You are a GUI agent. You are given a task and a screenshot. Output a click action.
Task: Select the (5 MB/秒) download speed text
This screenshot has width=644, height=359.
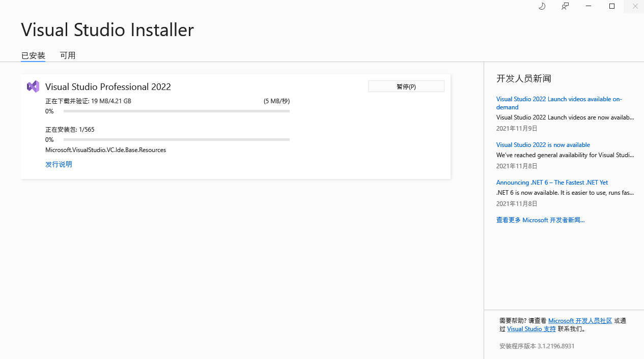tap(276, 101)
